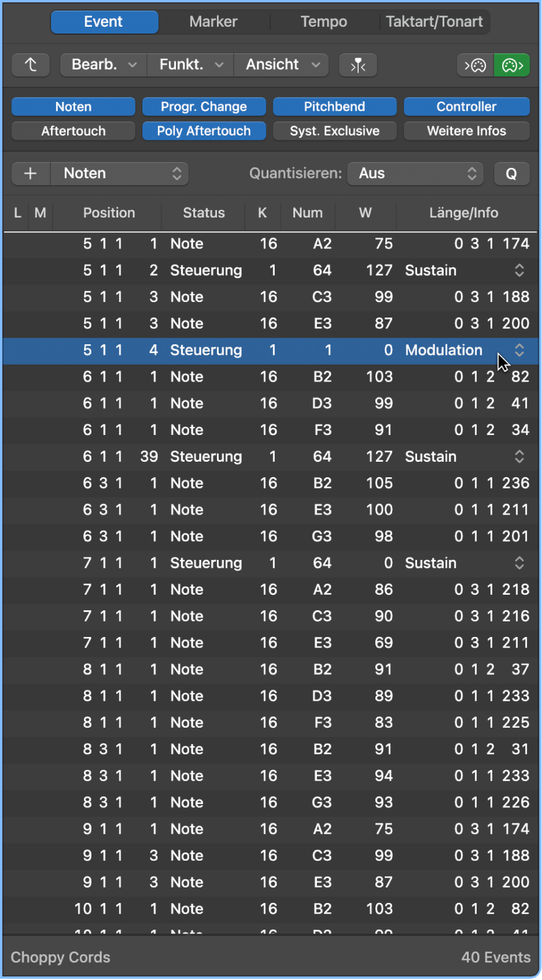Toggle the Noten event filter button
Screen dimensions: 542x980
click(73, 107)
